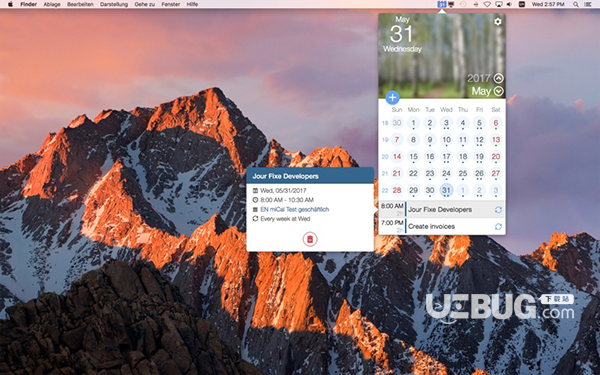The image size is (600, 375).
Task: Add a new event with the plus button
Action: pyautogui.click(x=392, y=97)
